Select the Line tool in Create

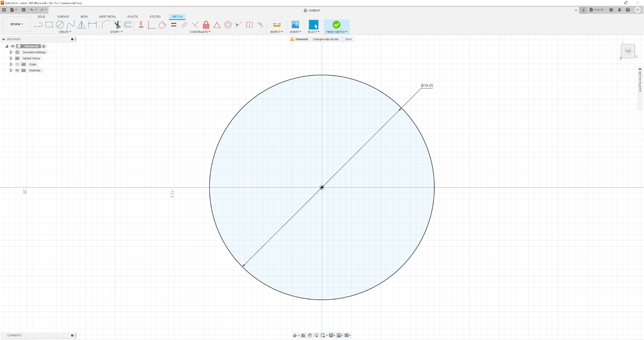point(38,24)
